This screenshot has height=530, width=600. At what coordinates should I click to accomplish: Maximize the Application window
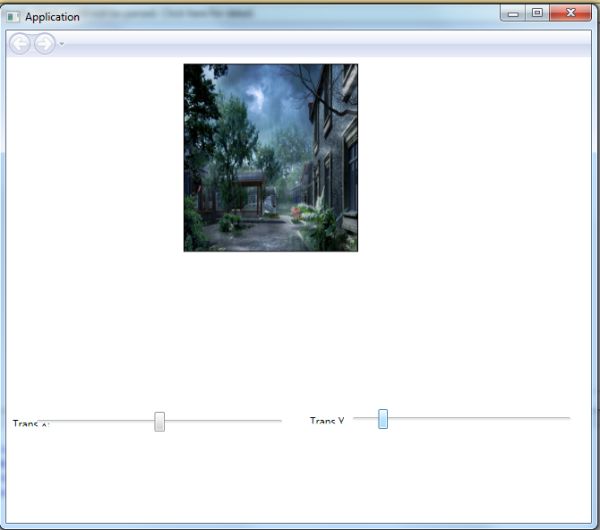tap(537, 13)
